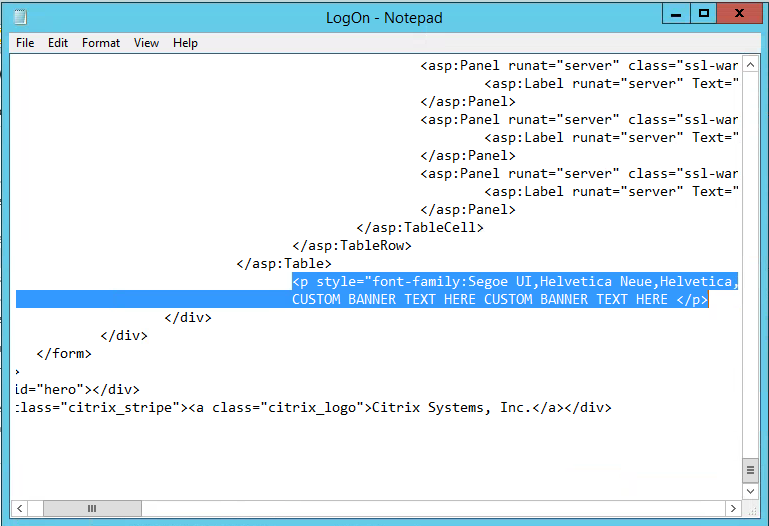
Task: Click the citrix_stripe Citrix Systems line
Action: pyautogui.click(x=313, y=408)
